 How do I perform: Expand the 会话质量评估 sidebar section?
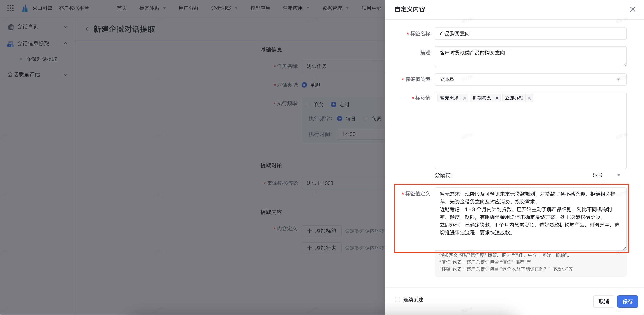(66, 75)
